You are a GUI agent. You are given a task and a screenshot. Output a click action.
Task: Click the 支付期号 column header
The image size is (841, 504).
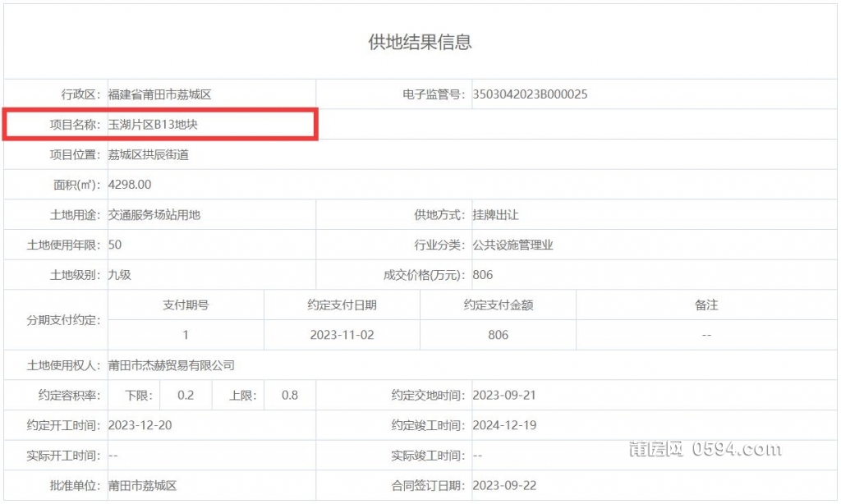click(x=186, y=305)
